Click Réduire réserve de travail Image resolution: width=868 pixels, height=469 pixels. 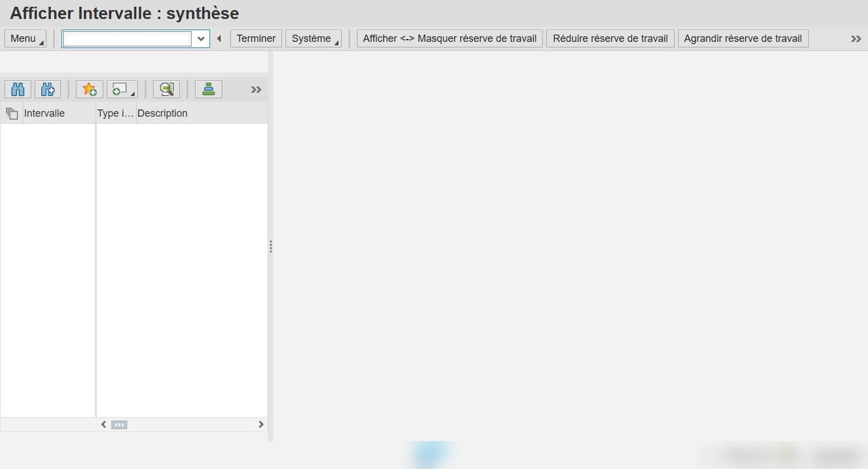click(611, 39)
